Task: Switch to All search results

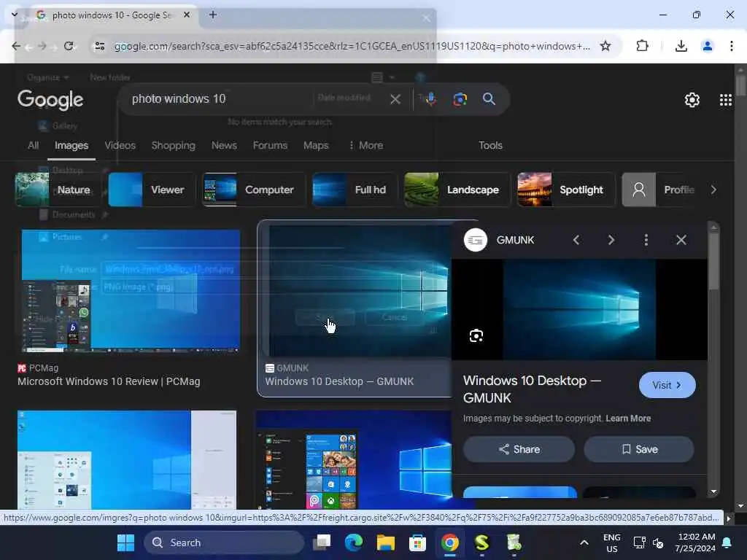Action: point(33,145)
